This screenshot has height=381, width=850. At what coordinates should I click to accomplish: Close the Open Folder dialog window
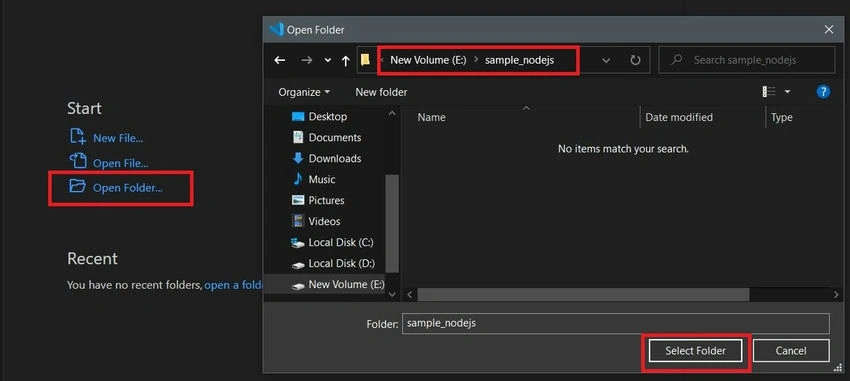point(829,30)
